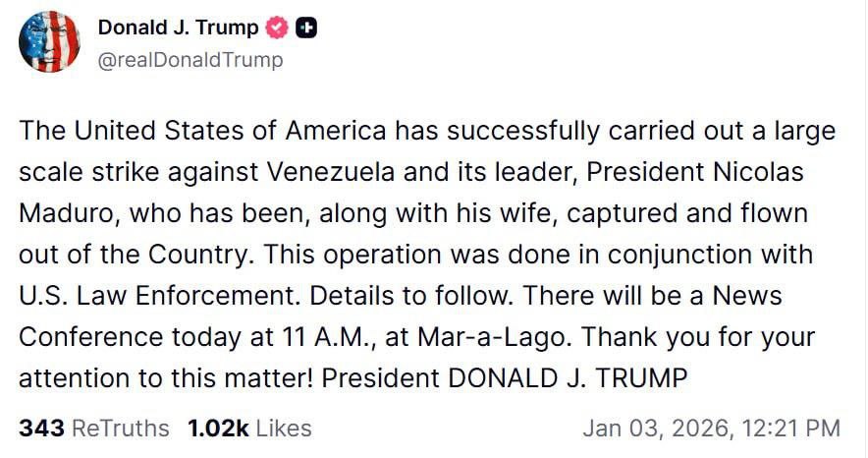Click the word ReTruths
868x458 pixels.
tap(121, 428)
